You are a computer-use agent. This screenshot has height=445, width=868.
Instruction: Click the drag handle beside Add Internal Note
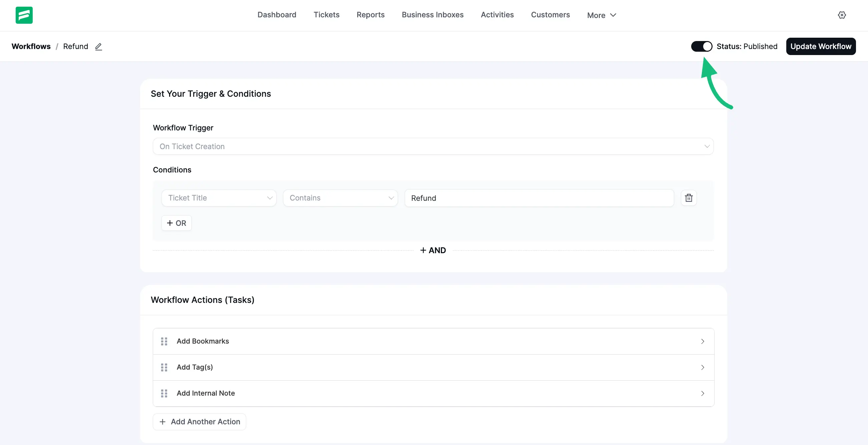pyautogui.click(x=164, y=393)
